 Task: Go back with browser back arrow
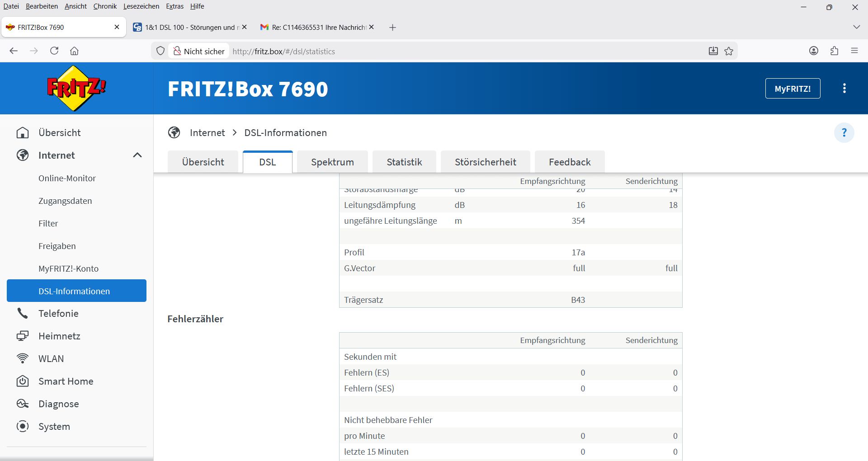(14, 51)
